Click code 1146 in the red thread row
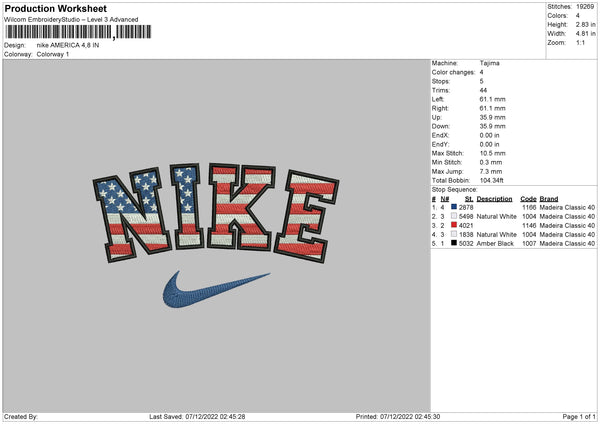 pos(529,226)
